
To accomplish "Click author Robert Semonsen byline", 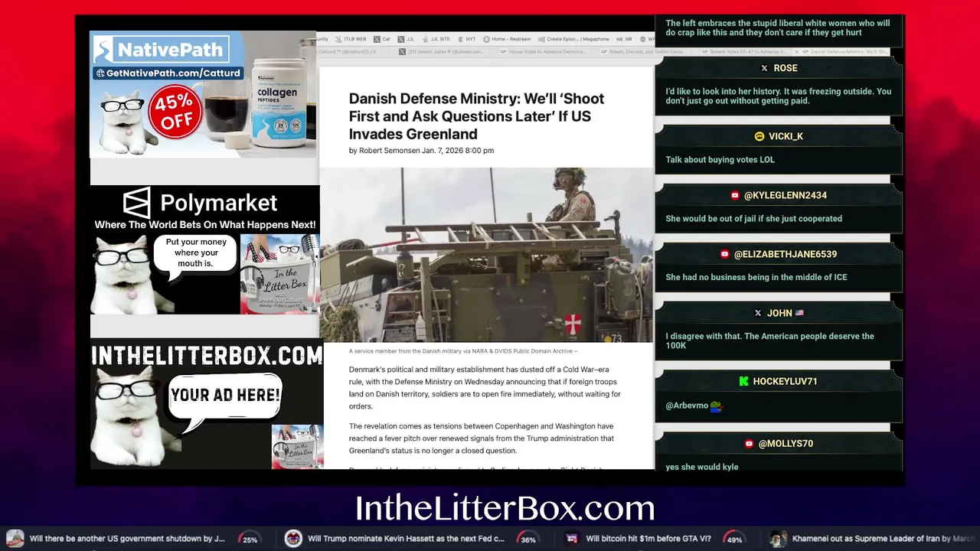I will (x=421, y=151).
